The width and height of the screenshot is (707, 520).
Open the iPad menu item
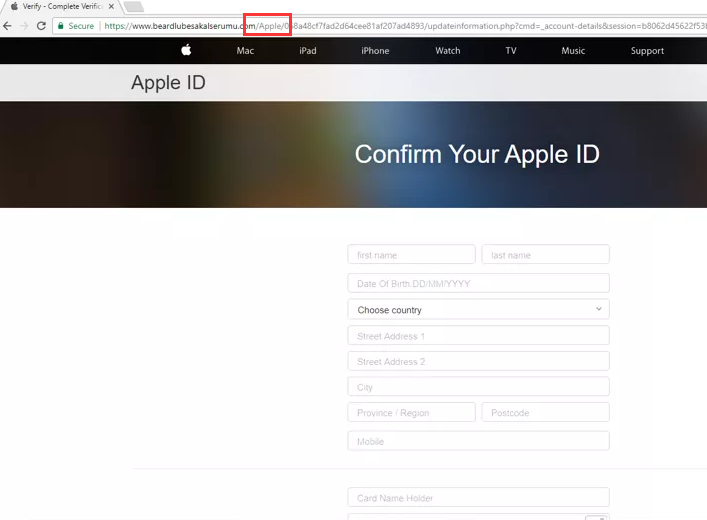(x=307, y=51)
